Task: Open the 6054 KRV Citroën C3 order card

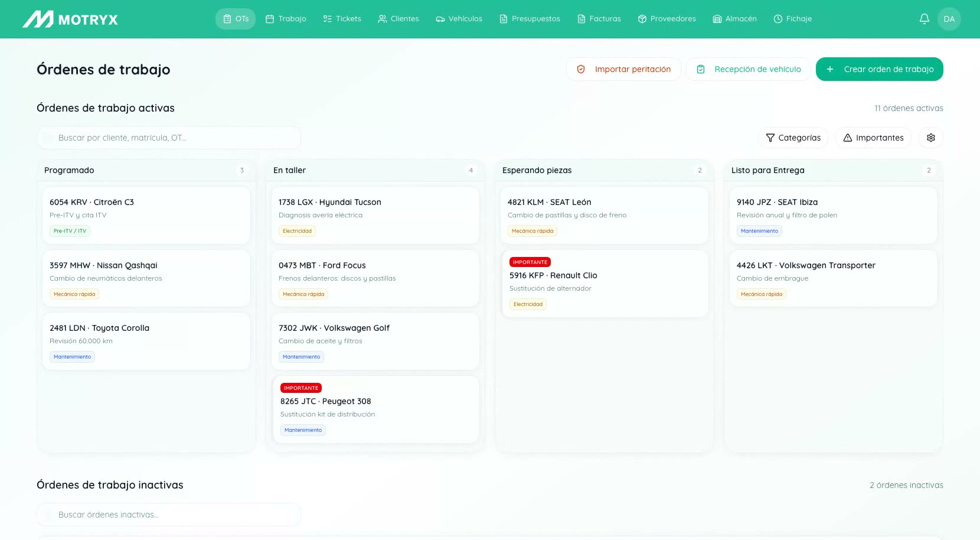Action: pyautogui.click(x=146, y=216)
